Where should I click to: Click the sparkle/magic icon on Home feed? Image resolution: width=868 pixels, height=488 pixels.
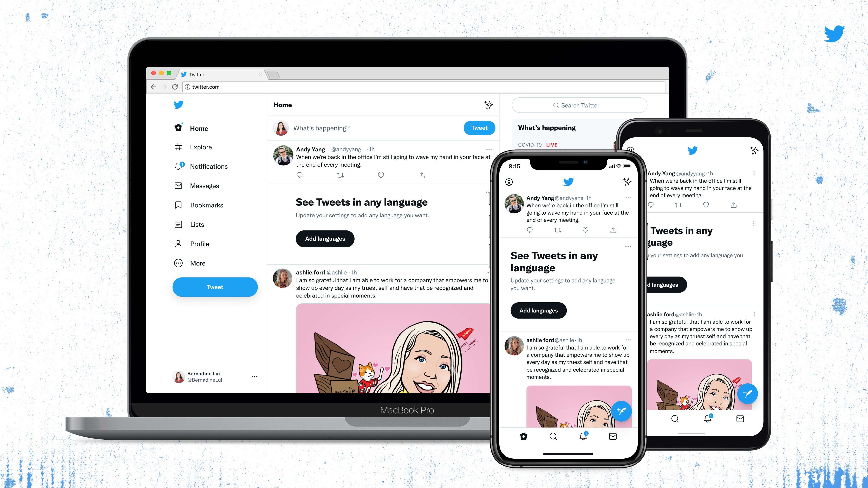488,105
